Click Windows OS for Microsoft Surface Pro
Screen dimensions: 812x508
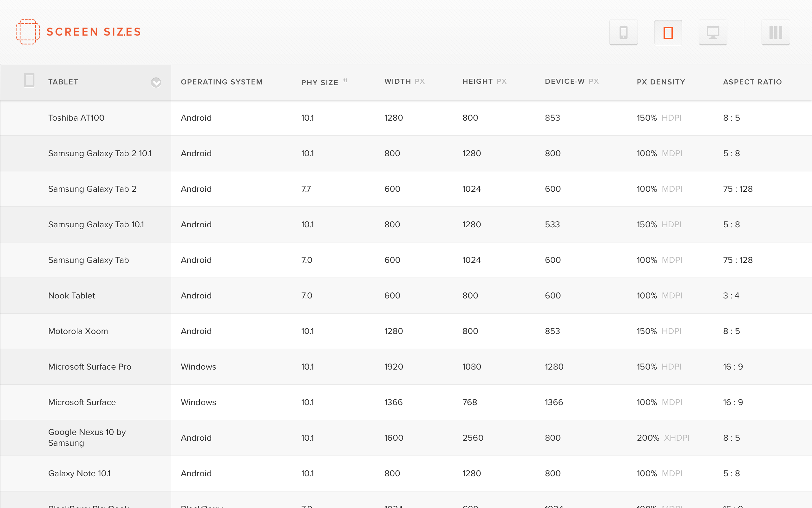click(198, 367)
